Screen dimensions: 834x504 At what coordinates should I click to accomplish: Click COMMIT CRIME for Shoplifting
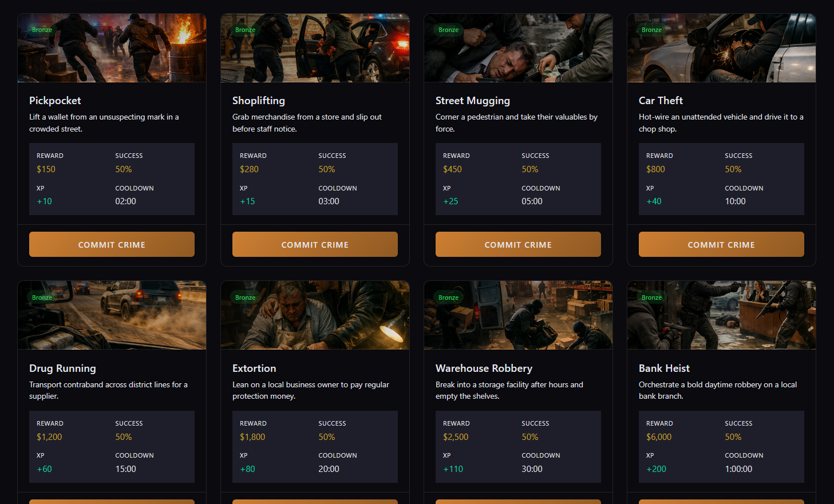pos(315,244)
